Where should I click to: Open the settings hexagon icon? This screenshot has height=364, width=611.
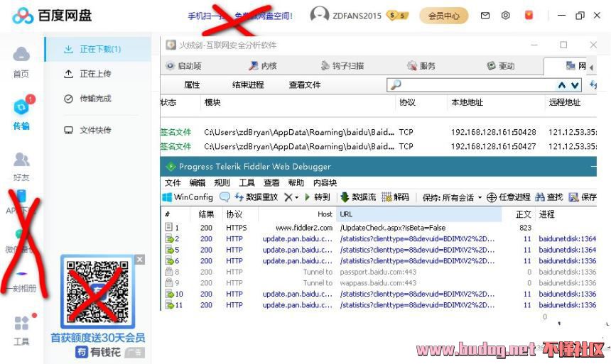[505, 16]
